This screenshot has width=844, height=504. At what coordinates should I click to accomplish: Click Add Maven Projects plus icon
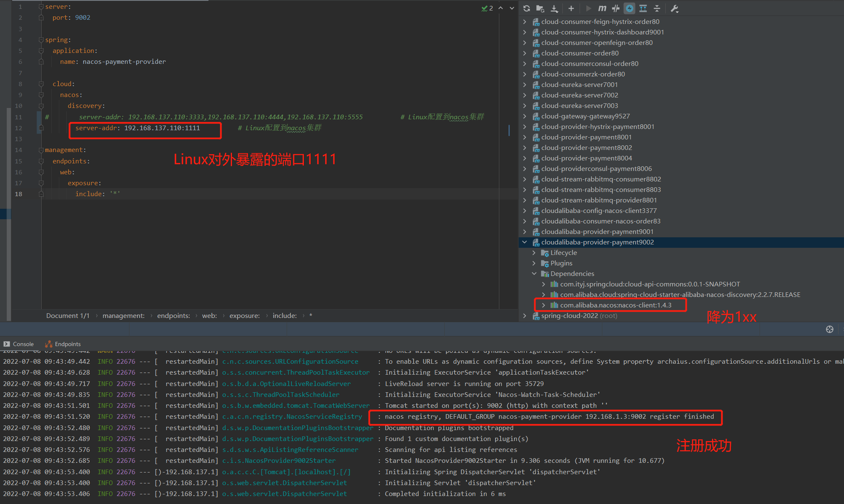pyautogui.click(x=571, y=8)
